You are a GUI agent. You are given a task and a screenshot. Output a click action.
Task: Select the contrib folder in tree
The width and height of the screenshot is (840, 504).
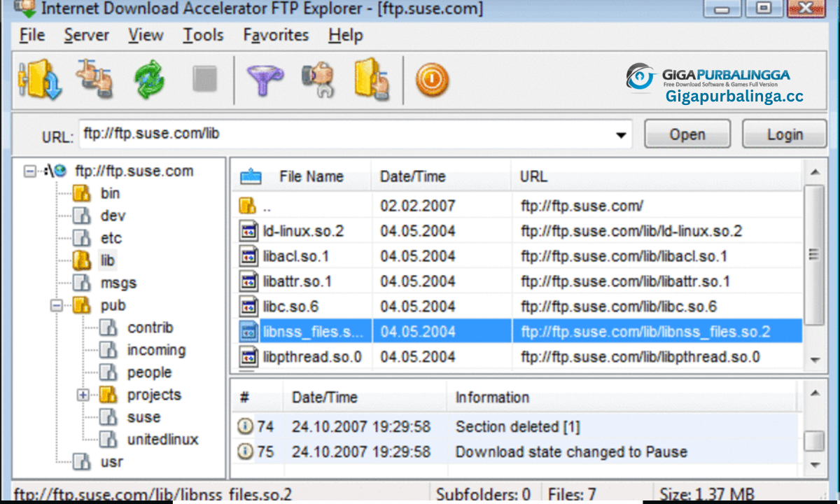coord(150,328)
